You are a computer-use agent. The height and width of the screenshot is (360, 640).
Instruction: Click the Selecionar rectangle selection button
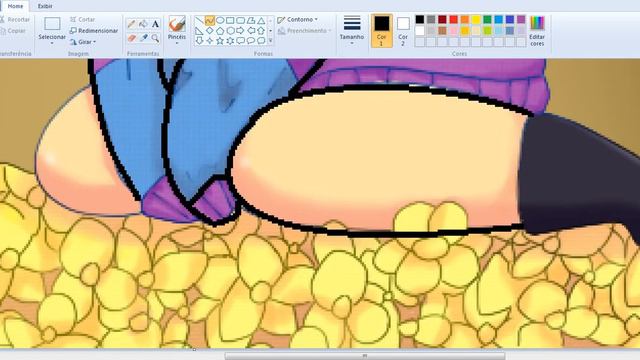coord(52,24)
